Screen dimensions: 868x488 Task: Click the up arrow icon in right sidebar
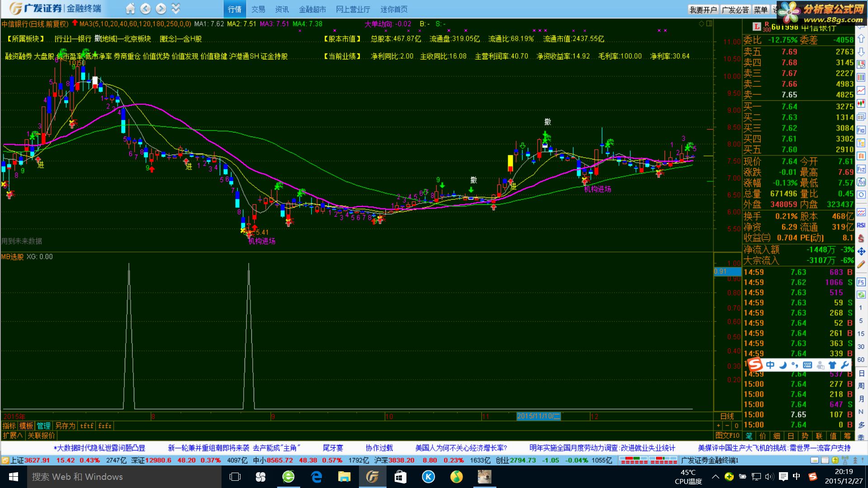tap(861, 39)
